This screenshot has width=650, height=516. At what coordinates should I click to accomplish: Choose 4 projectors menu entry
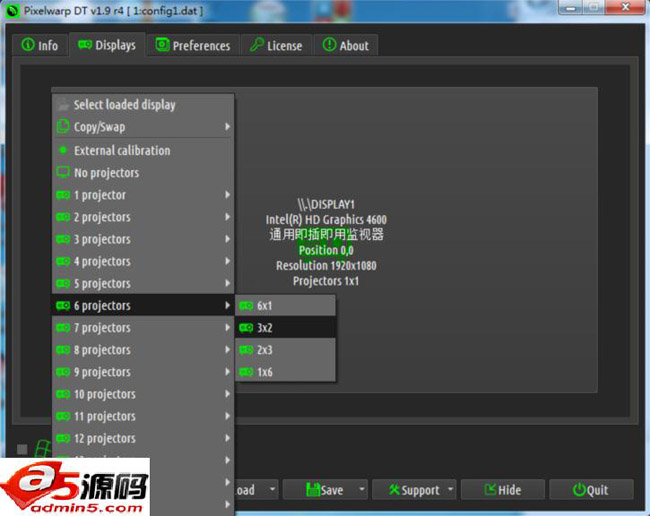(143, 261)
